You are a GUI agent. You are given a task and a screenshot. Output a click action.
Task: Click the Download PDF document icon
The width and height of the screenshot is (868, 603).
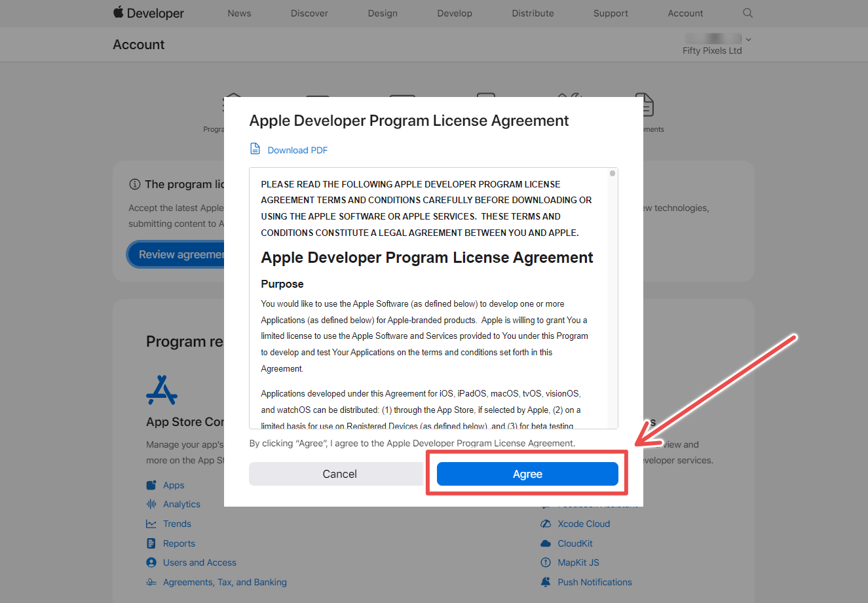pos(255,149)
